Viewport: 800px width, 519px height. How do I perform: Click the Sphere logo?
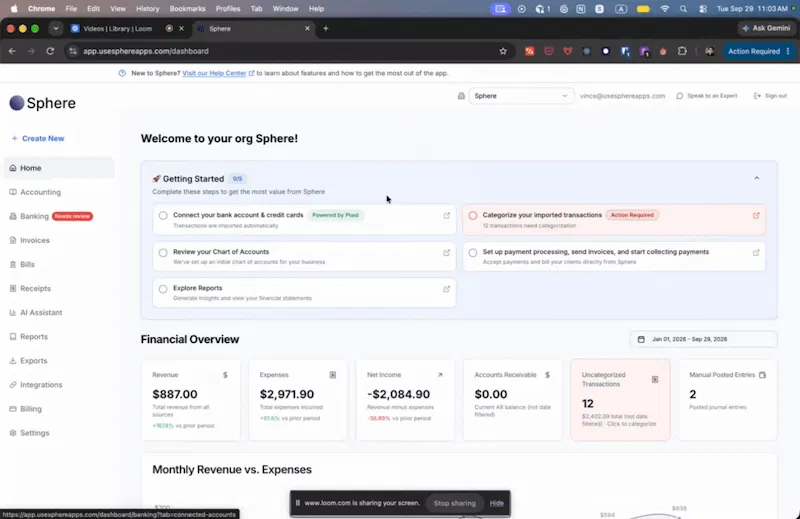pyautogui.click(x=43, y=103)
